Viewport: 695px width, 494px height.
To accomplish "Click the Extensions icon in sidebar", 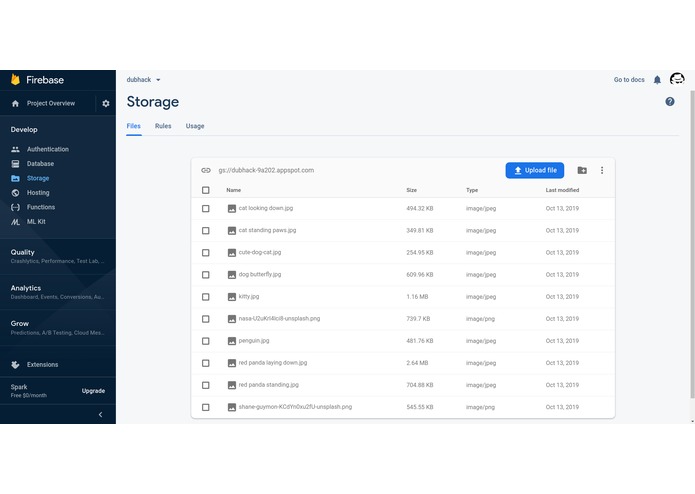I will (x=16, y=365).
